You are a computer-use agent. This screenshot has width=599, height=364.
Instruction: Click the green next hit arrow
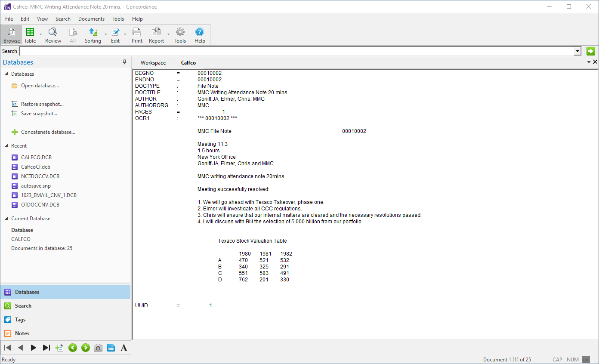pyautogui.click(x=85, y=348)
